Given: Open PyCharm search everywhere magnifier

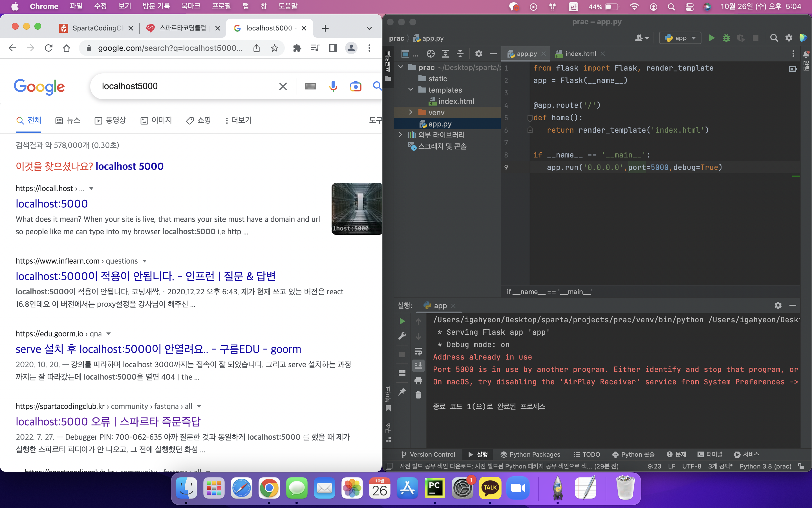Looking at the screenshot, I should pyautogui.click(x=774, y=38).
